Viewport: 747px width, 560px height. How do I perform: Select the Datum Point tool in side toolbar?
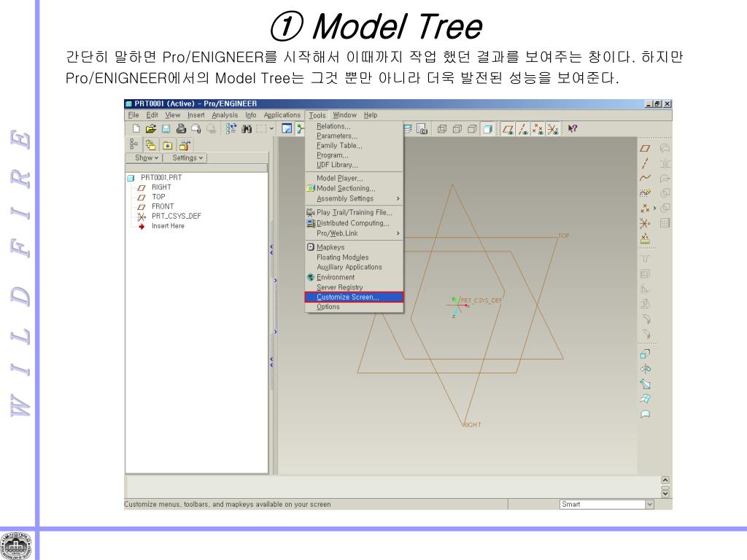[645, 208]
